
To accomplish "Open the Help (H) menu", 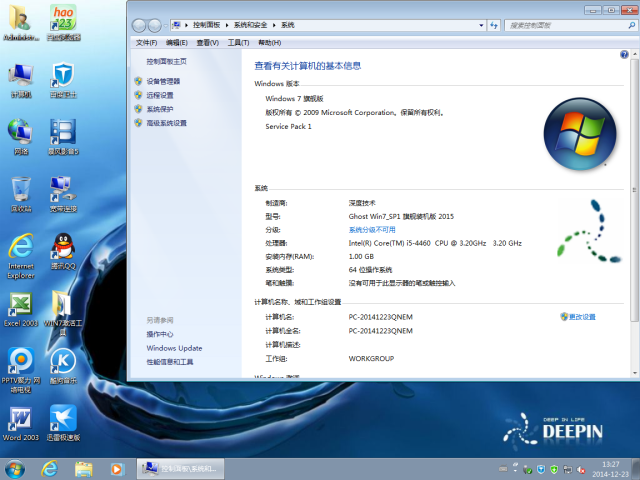I will click(269, 42).
